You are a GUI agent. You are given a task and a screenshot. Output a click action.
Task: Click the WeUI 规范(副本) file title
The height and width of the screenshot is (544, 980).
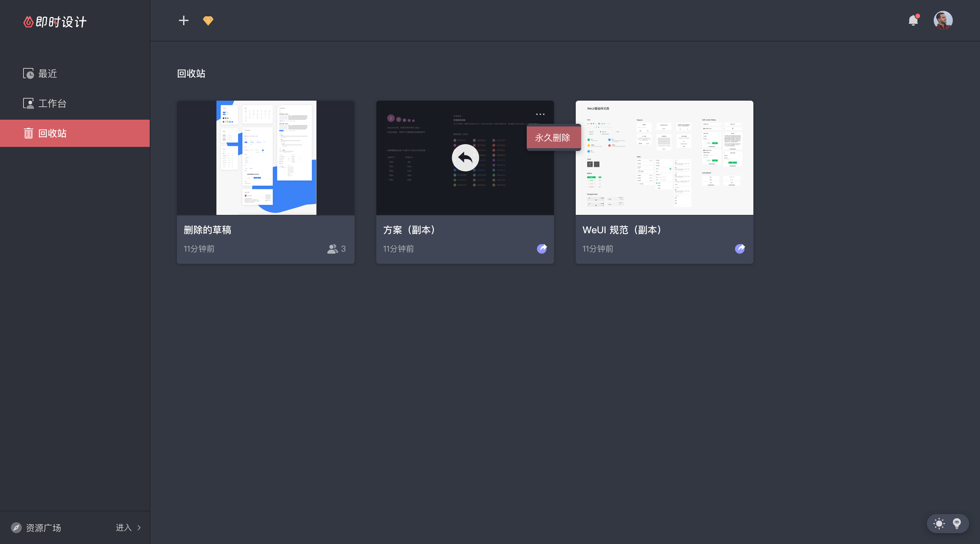pyautogui.click(x=623, y=230)
